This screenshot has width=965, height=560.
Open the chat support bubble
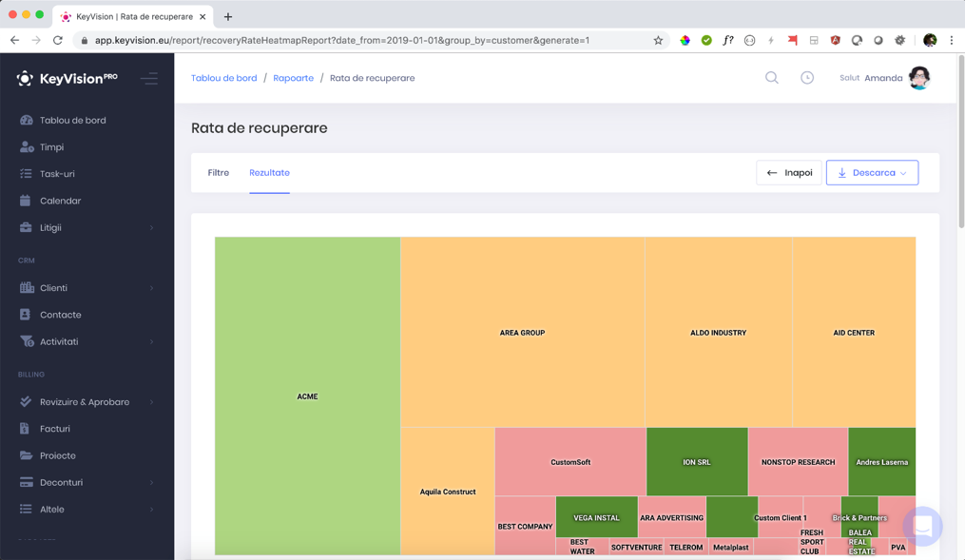(922, 526)
